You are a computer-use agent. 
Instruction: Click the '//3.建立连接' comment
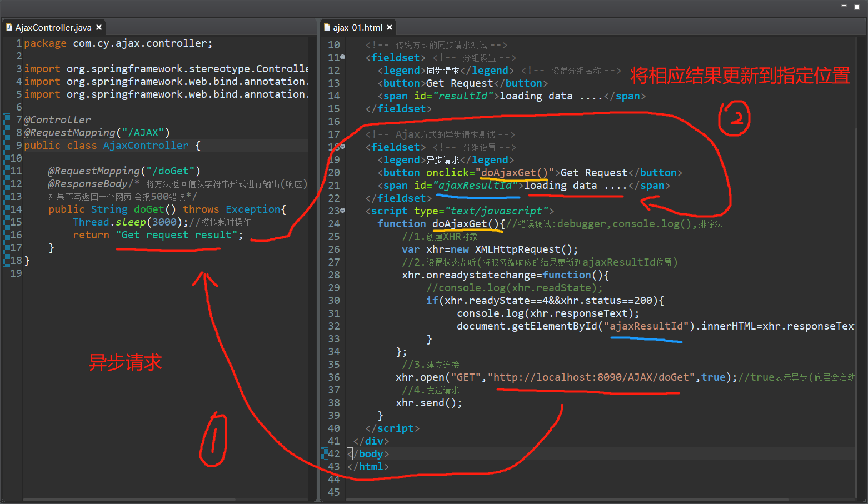[431, 365]
